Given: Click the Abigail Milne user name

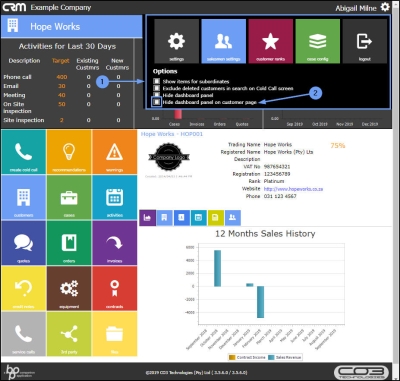Looking at the screenshot, I should point(356,8).
